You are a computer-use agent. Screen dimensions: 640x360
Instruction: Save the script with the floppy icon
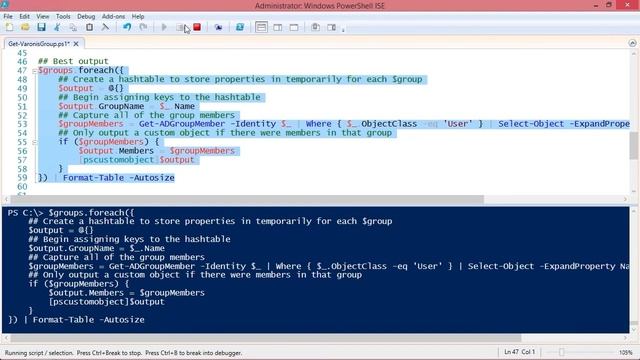[41, 27]
